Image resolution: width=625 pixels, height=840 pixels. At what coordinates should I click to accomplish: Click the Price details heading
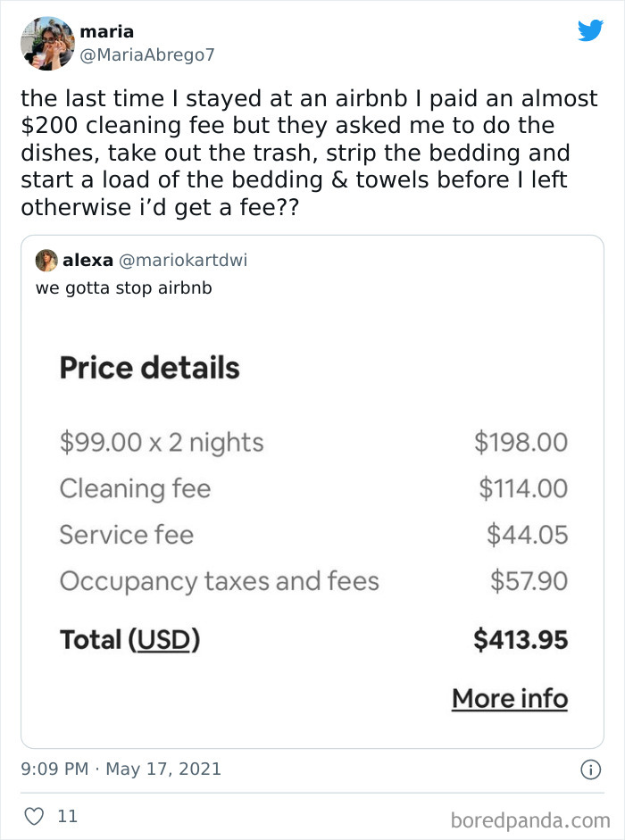point(149,367)
